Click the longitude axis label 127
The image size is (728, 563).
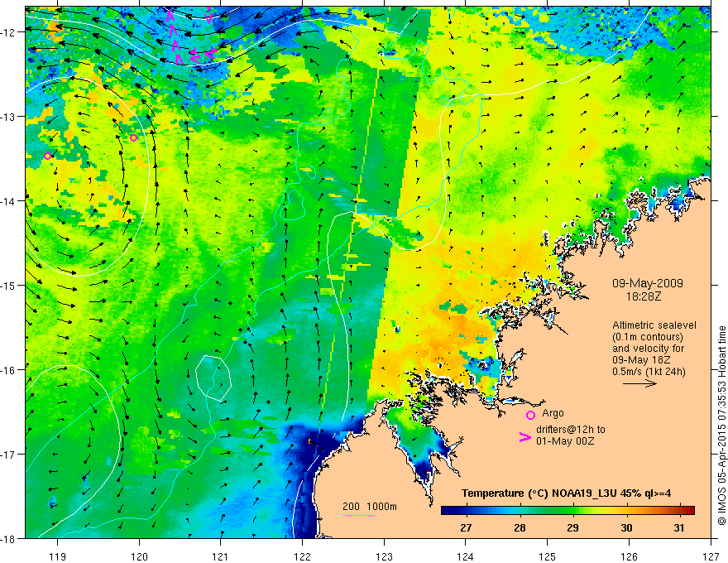(711, 556)
